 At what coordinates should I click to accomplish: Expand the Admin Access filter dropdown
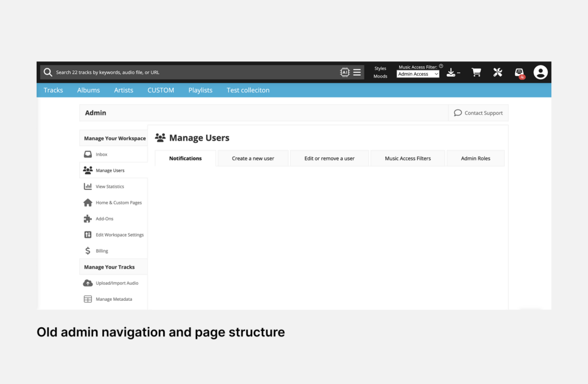pyautogui.click(x=418, y=74)
